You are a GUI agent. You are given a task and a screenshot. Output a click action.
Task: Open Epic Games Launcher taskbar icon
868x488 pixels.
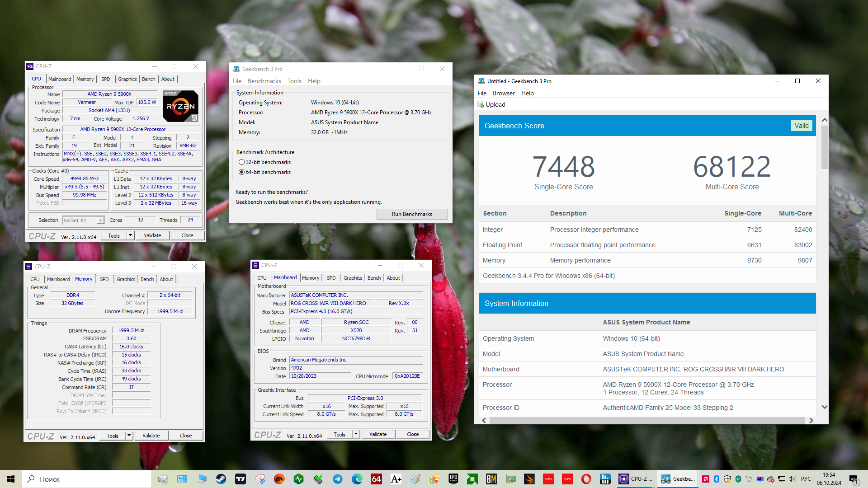click(x=453, y=479)
